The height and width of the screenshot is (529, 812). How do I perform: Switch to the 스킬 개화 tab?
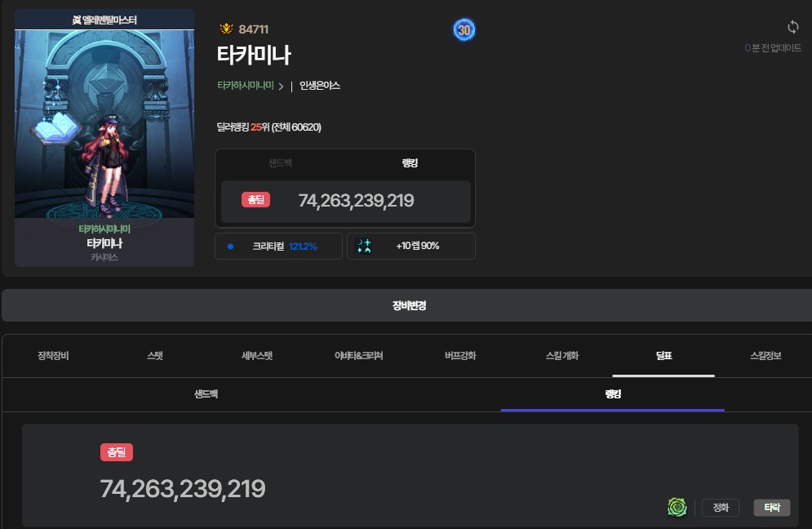[x=562, y=356]
